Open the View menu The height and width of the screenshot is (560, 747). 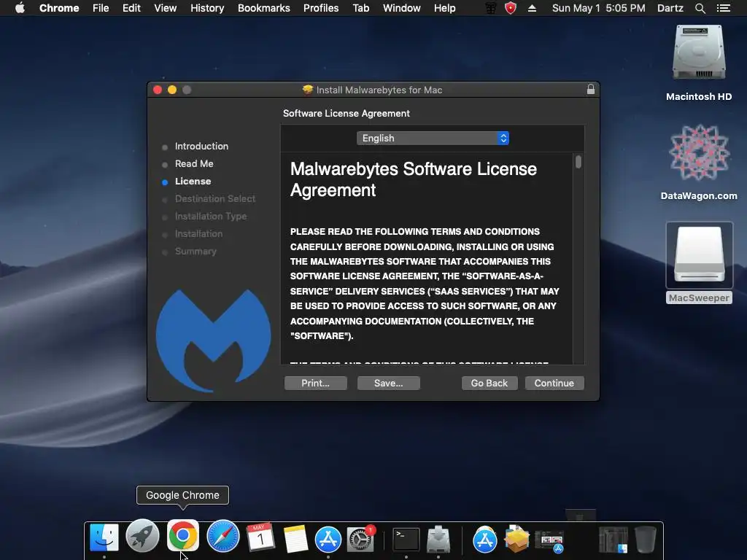(166, 8)
